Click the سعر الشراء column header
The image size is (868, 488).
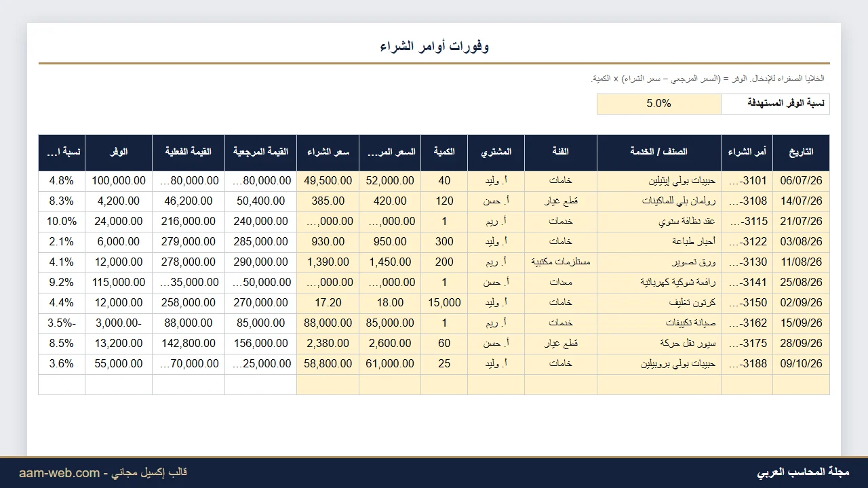coord(328,152)
